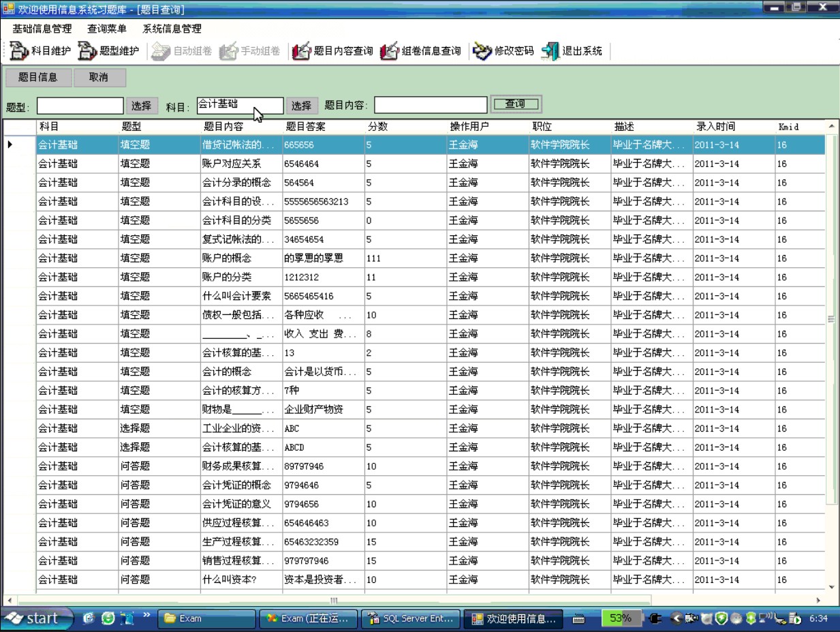Sort by the 职位 column header

[x=570, y=127]
